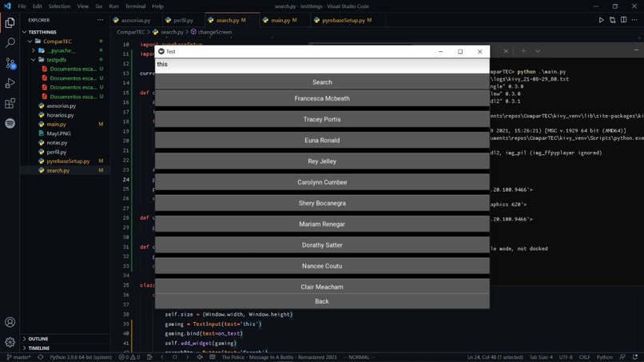Click the Nancee Coutu button
Image resolution: width=644 pixels, height=362 pixels.
(x=322, y=266)
